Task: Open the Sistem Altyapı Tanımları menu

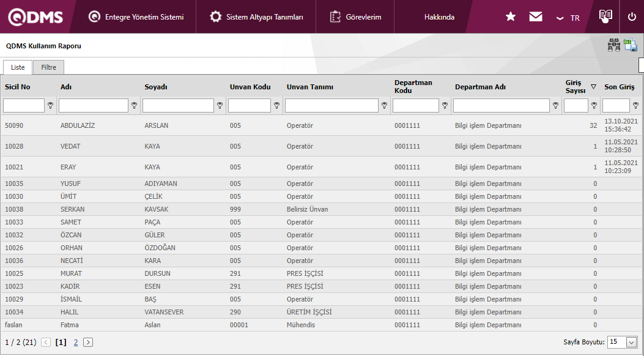Action: 257,17
